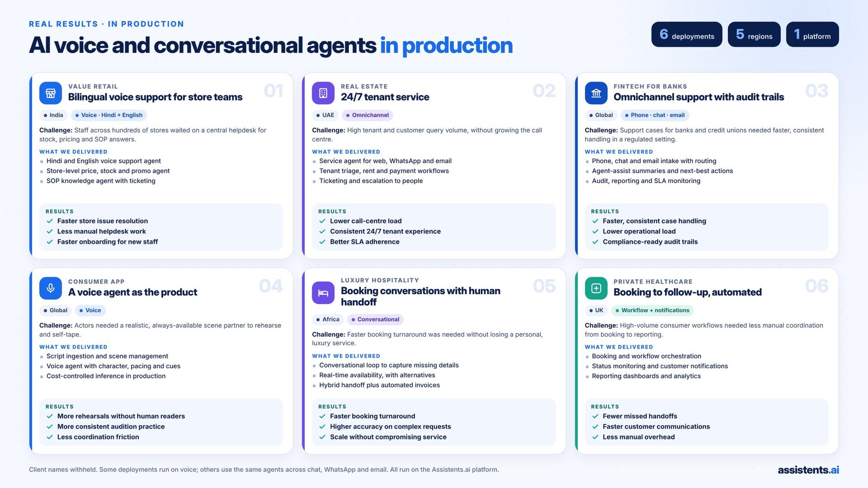The height and width of the screenshot is (488, 868).
Task: Select the Voice tag in Consumer App card
Action: pos(90,310)
